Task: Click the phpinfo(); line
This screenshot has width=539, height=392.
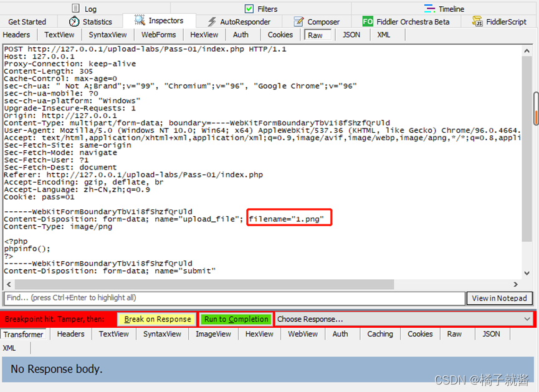Action: point(27,249)
